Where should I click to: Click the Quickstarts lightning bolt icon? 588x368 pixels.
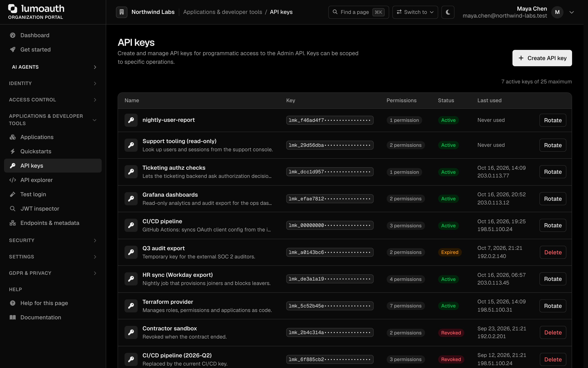tap(13, 151)
